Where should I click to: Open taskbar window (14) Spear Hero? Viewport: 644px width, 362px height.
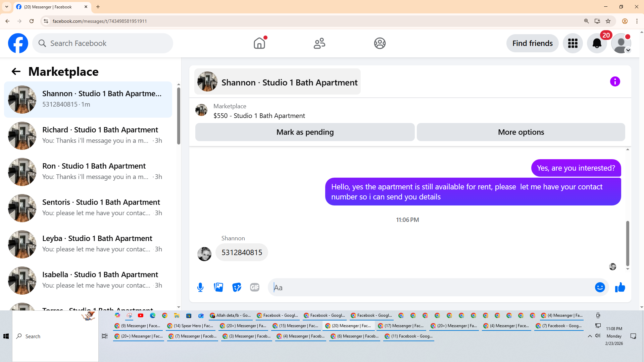pos(190,326)
